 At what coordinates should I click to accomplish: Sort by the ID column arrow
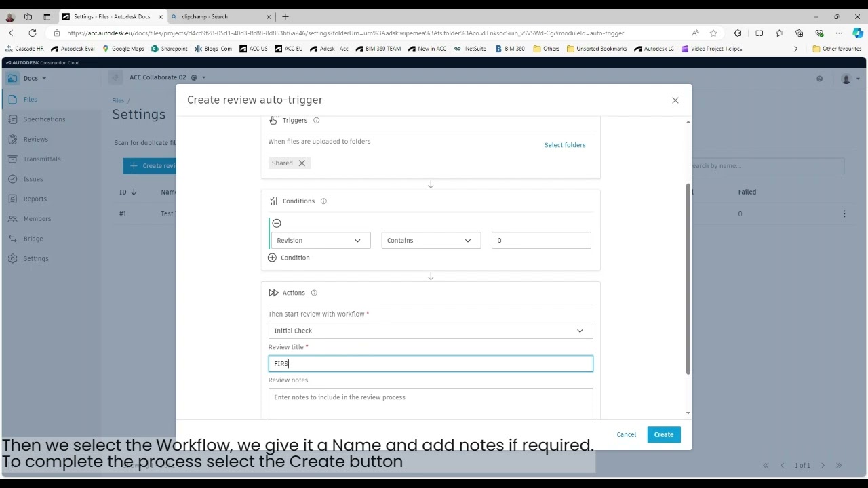134,192
